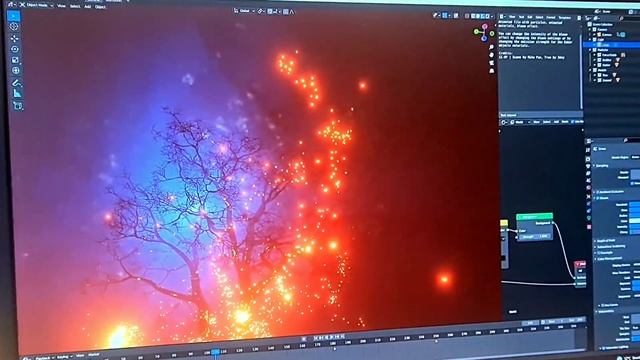640x360 pixels.
Task: Adjust the Bloom Threshold slider
Action: coord(635,204)
